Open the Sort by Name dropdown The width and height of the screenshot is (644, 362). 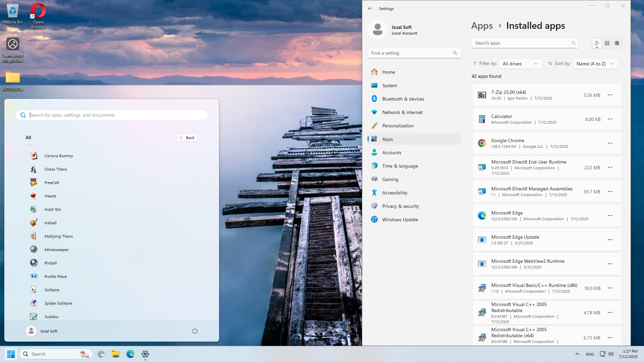click(x=595, y=64)
